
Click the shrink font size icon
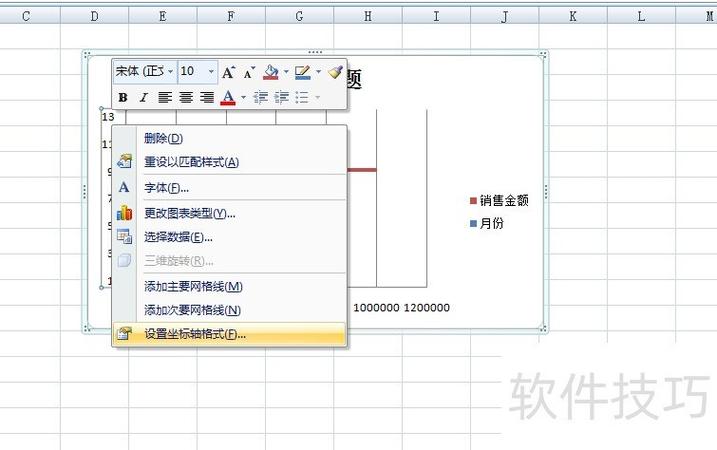coord(249,73)
